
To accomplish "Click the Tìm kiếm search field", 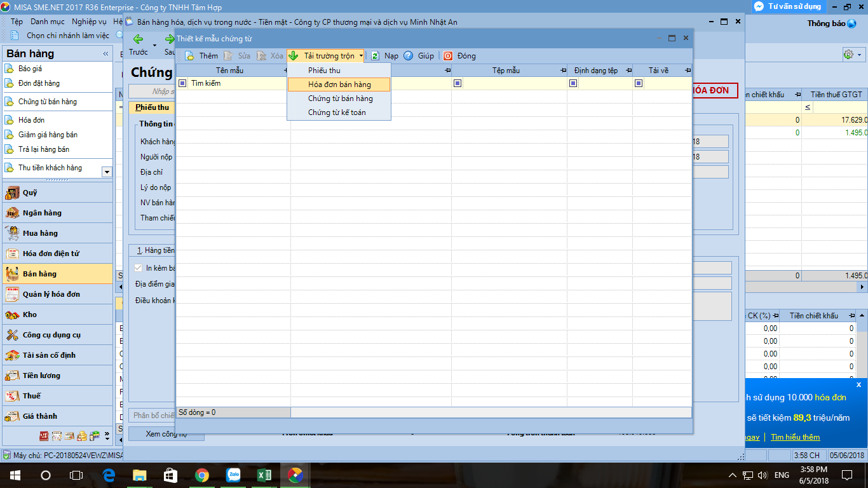I will point(239,83).
